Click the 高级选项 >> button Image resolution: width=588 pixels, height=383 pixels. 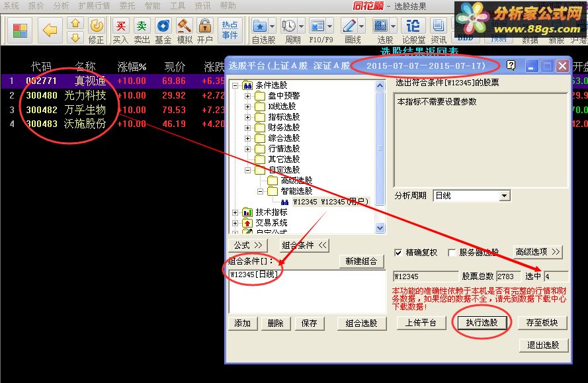[x=537, y=252]
